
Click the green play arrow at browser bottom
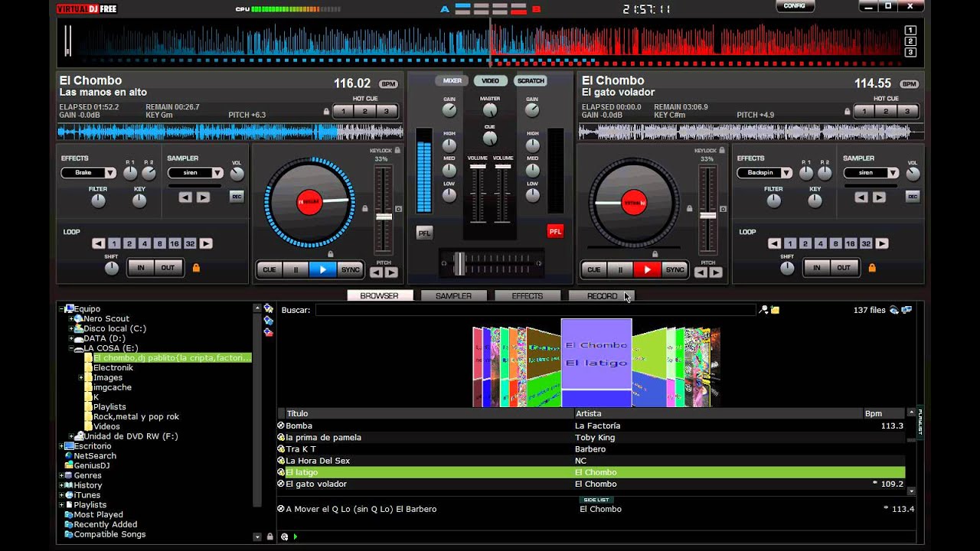295,536
